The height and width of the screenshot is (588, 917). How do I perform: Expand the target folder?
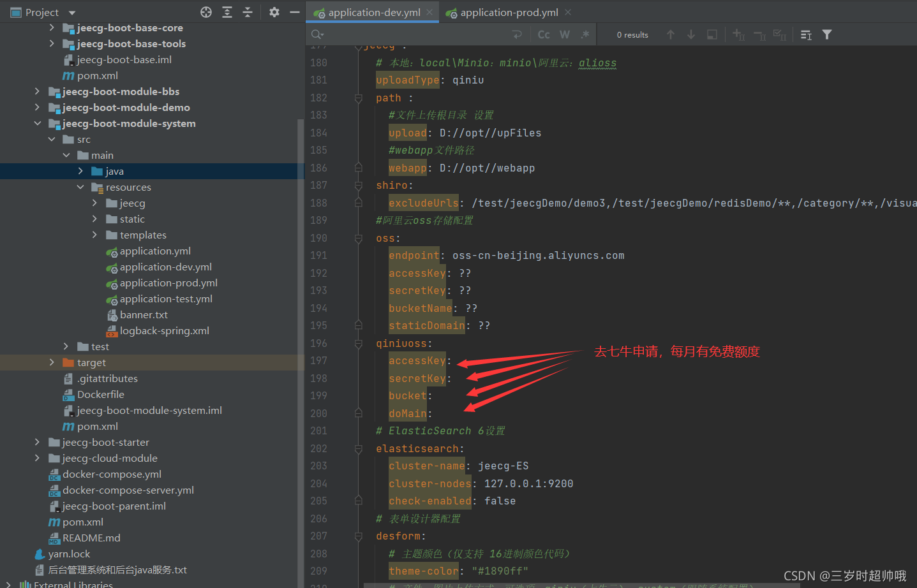tap(52, 362)
